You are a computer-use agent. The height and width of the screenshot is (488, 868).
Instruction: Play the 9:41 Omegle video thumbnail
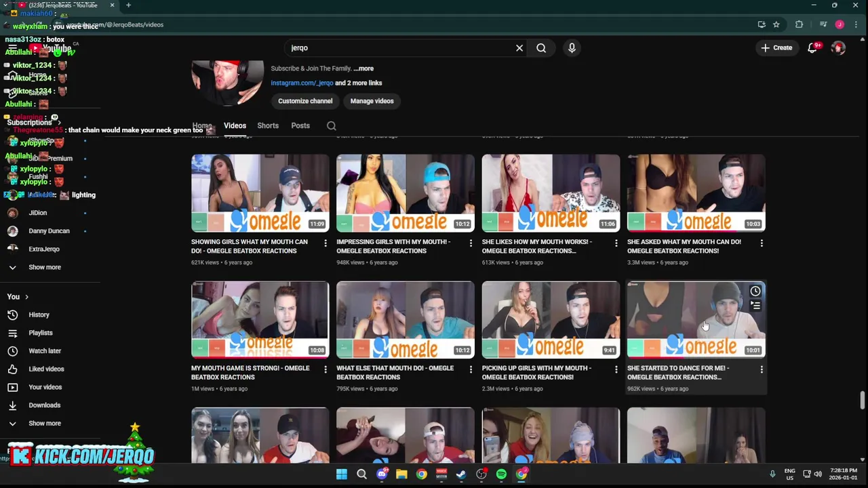tap(551, 319)
